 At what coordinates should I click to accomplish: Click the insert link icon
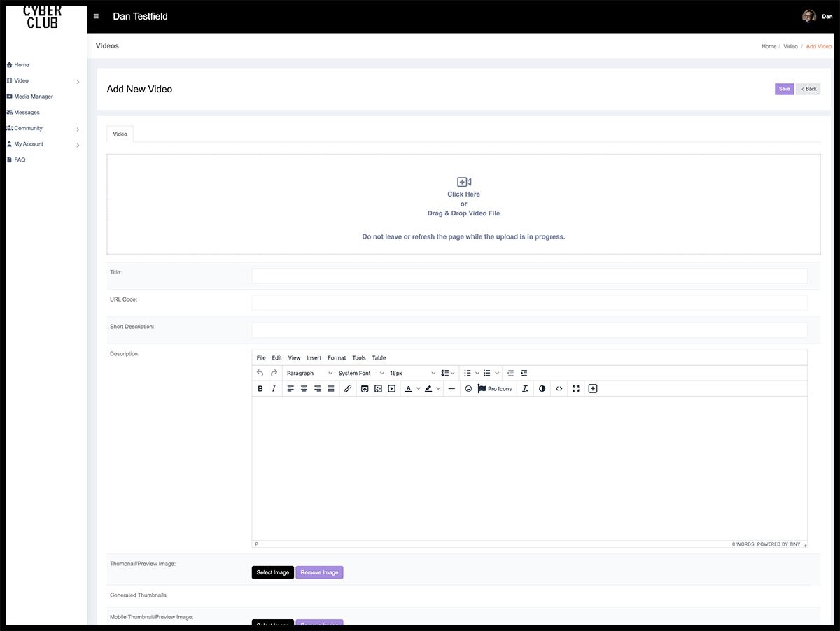(348, 389)
